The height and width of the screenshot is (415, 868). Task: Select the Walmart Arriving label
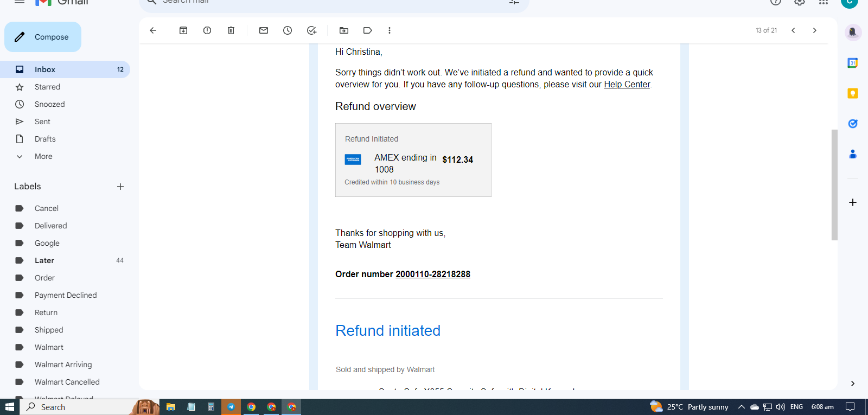(x=65, y=365)
